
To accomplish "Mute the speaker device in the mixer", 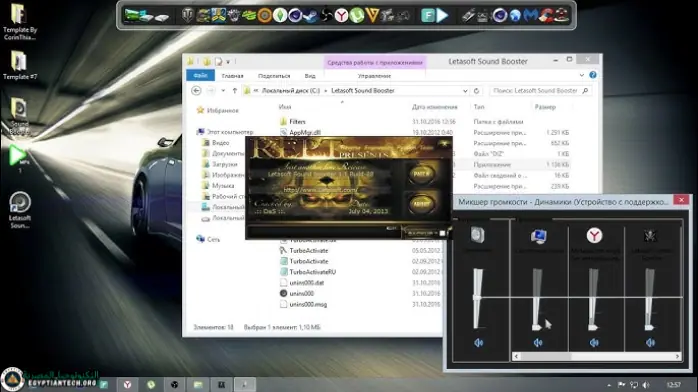I will click(x=479, y=343).
